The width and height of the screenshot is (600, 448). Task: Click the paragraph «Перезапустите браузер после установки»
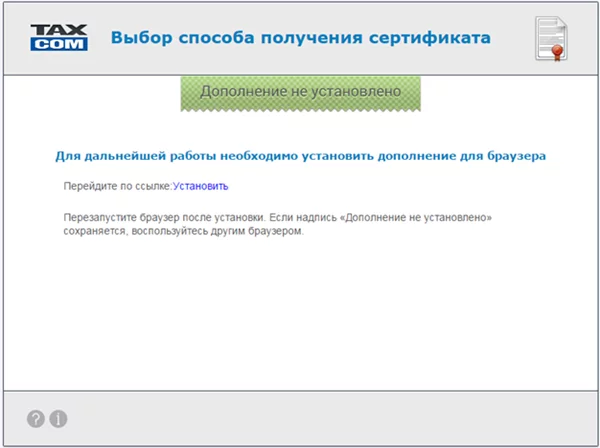click(277, 224)
